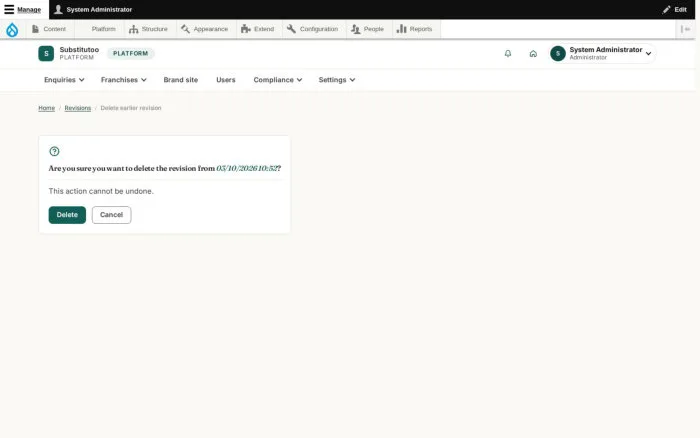Screen dimensions: 700x438
Task: Expand the Enquiries dropdown
Action: [x=64, y=80]
